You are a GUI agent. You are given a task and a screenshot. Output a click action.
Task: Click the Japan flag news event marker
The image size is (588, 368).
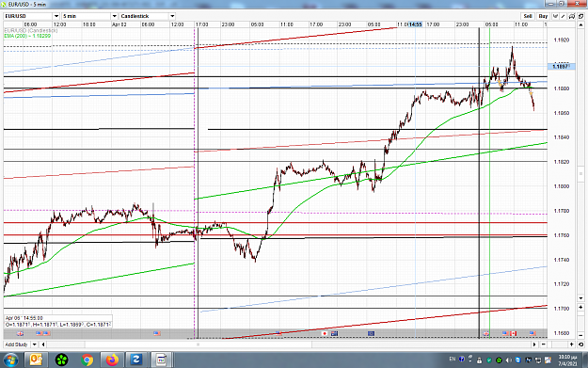325,333
